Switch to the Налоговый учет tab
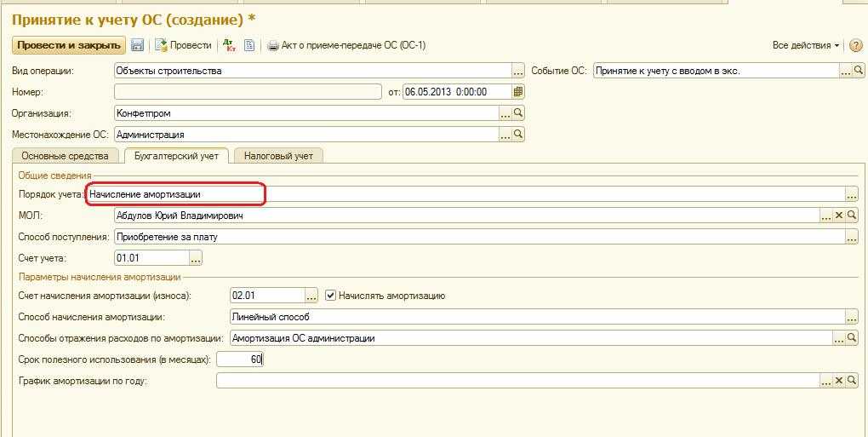Image resolution: width=868 pixels, height=437 pixels. point(278,156)
